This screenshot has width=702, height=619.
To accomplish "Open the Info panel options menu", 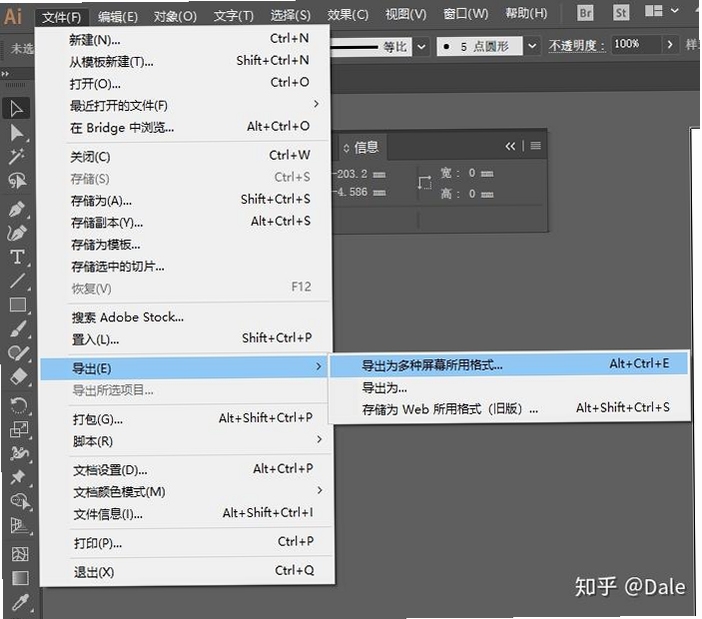I will 535,145.
